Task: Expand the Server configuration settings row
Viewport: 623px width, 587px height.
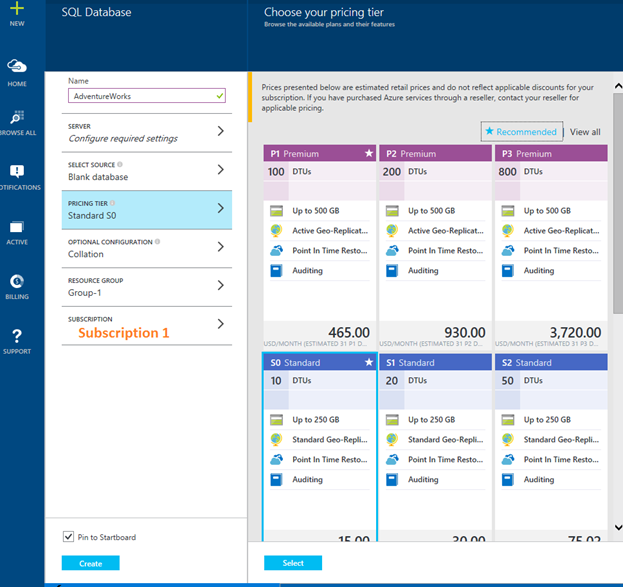Action: click(148, 132)
